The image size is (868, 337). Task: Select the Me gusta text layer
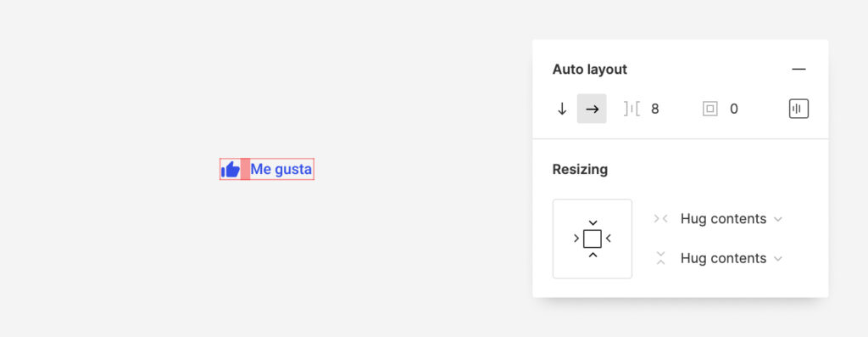(281, 170)
